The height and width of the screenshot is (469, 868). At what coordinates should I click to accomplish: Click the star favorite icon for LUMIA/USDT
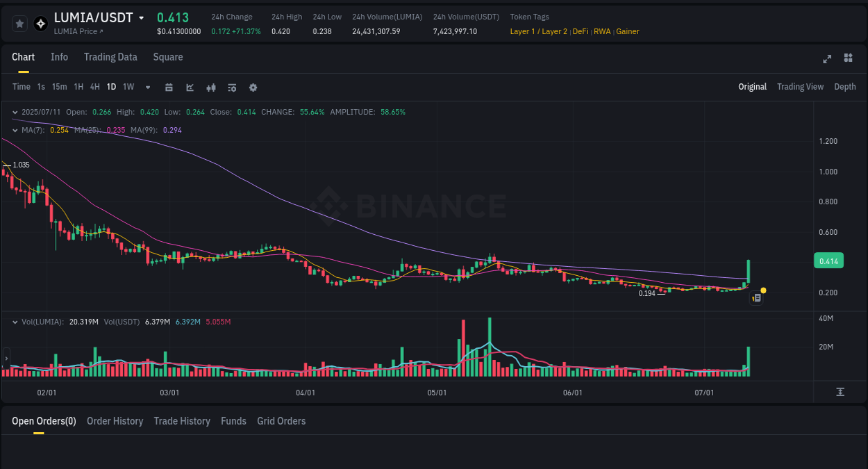(x=19, y=23)
